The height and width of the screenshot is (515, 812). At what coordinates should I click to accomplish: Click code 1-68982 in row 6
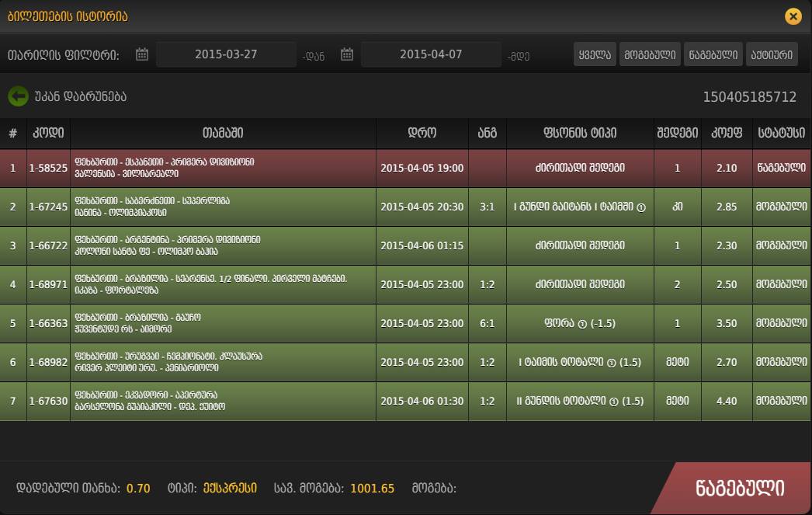click(x=48, y=362)
